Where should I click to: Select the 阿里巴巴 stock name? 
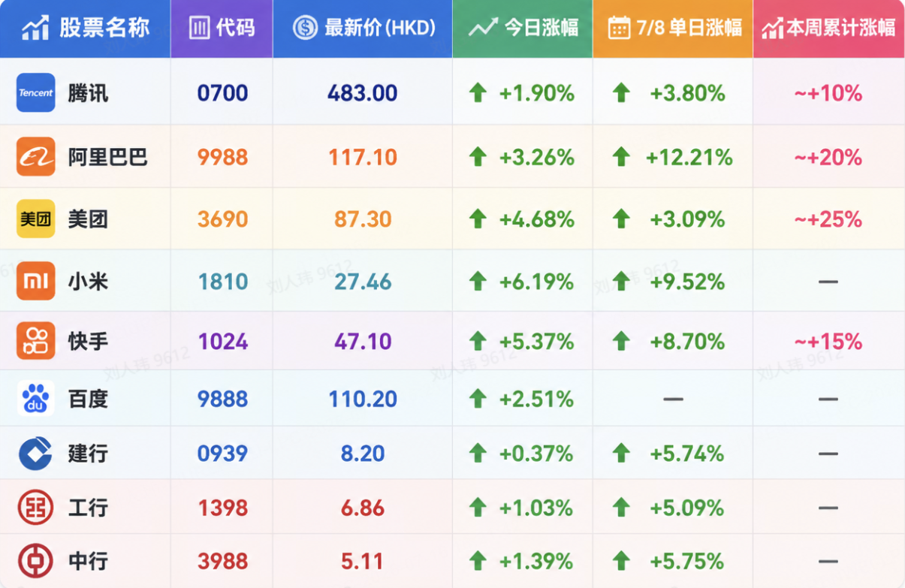tap(107, 157)
